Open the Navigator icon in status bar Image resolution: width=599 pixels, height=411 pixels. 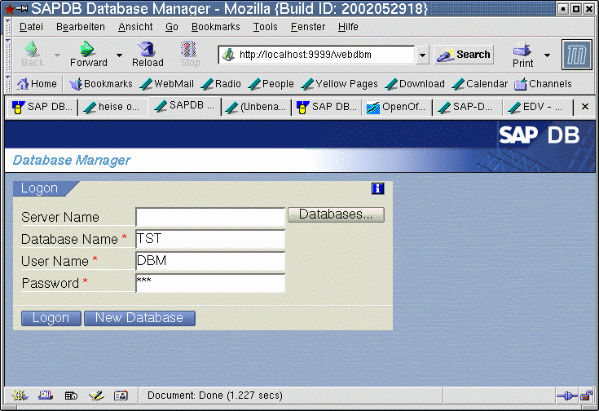(19, 395)
